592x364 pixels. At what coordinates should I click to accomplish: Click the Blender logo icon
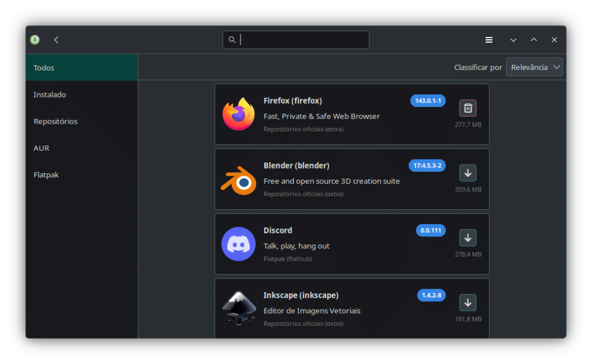239,180
